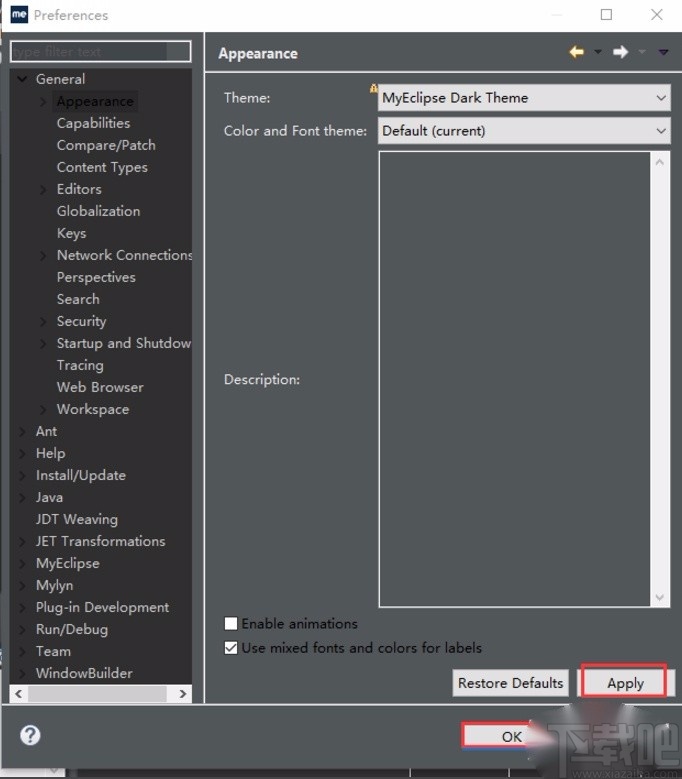The height and width of the screenshot is (779, 682).
Task: Select Globalization in the tree
Action: (x=98, y=211)
